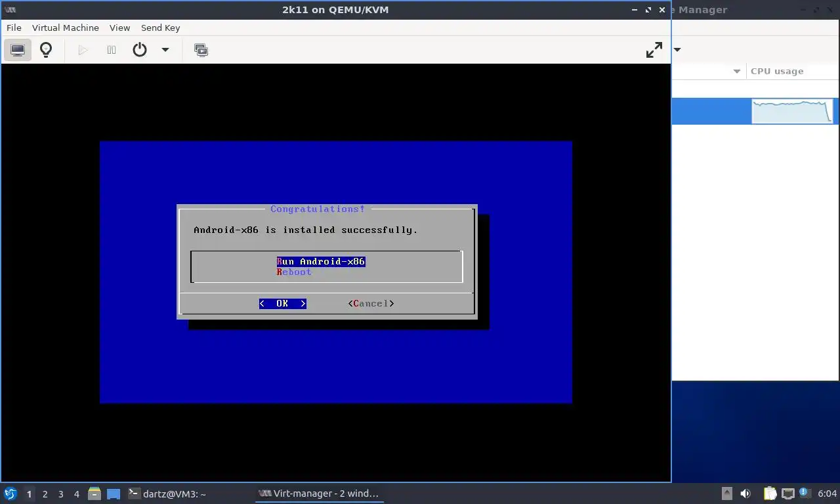The image size is (840, 504).
Task: Switch to dartz@VM3 terminal window
Action: pos(167,493)
